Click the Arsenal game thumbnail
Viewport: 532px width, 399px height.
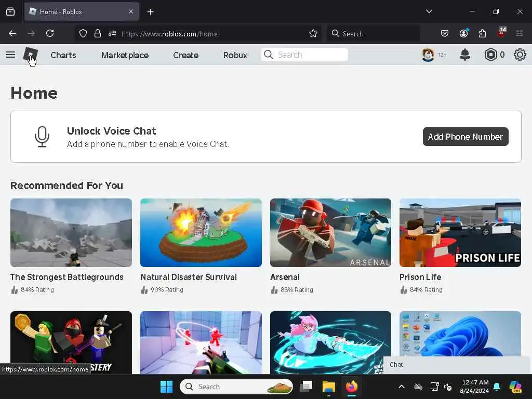[330, 233]
